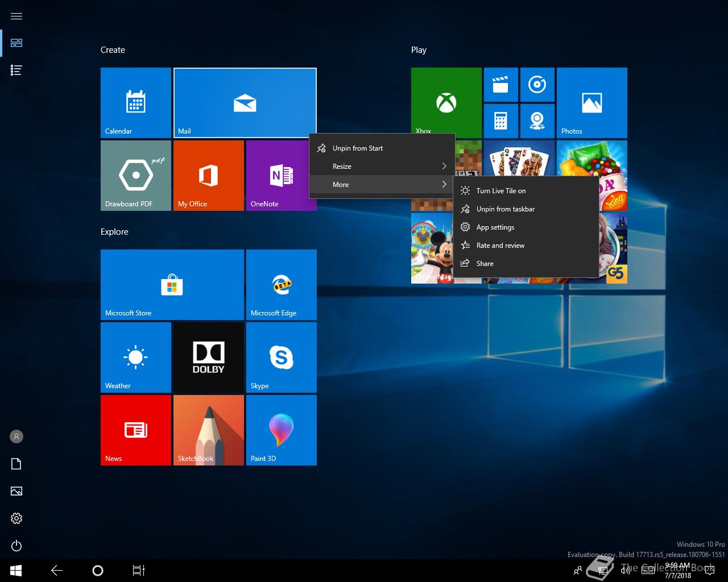This screenshot has height=582, width=728.
Task: Open the Paint 3D tile
Action: [282, 430]
